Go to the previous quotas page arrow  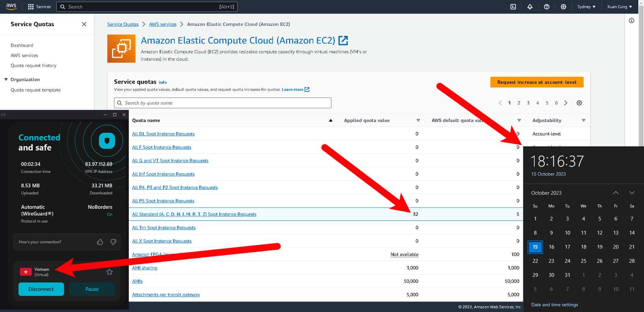(500, 103)
